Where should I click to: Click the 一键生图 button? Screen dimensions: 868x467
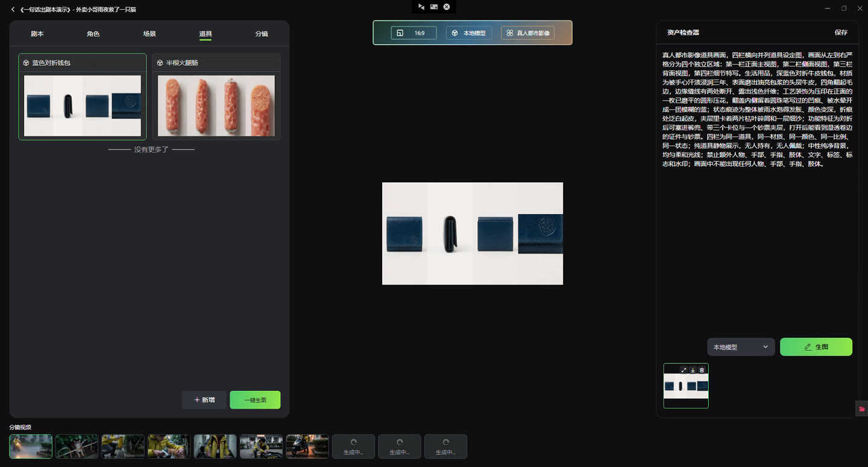tap(255, 400)
